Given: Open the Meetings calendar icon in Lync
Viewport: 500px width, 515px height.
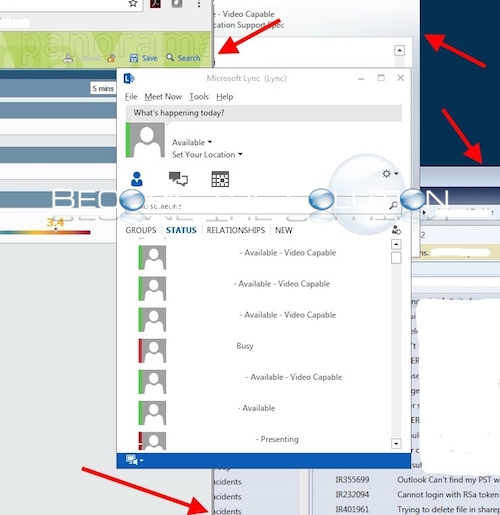Looking at the screenshot, I should (220, 179).
